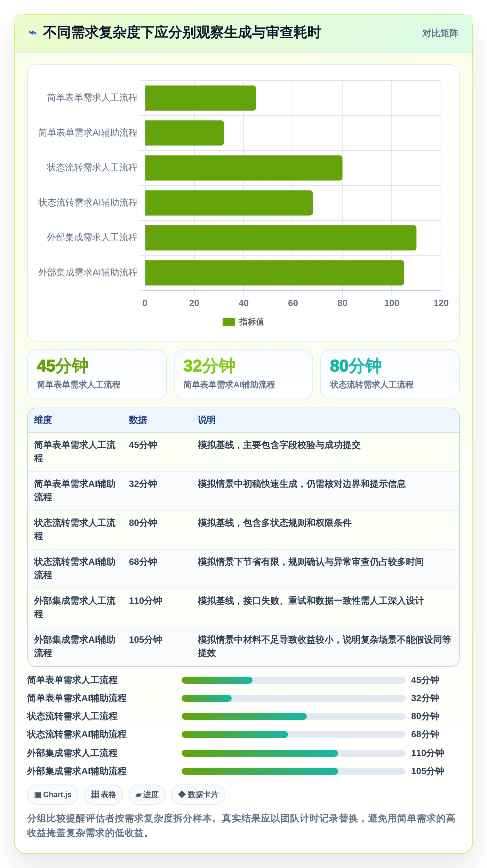Click the 表格 tag chip
The image size is (487, 868).
[x=103, y=795]
